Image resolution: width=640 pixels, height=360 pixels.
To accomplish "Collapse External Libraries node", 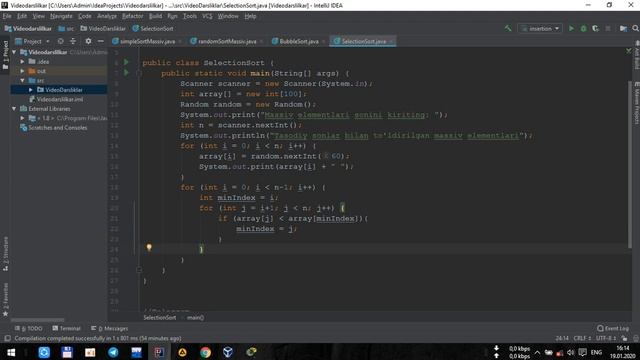I will point(14,109).
